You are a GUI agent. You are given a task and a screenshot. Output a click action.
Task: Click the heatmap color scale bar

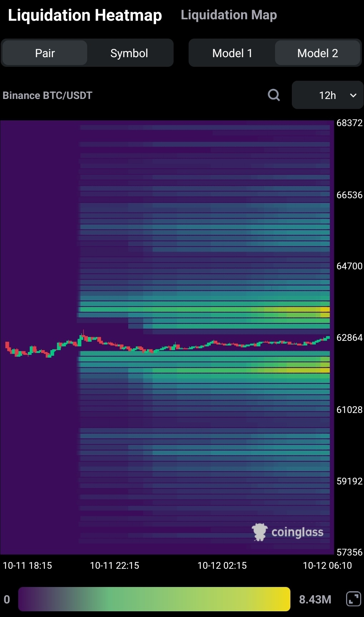tap(154, 599)
